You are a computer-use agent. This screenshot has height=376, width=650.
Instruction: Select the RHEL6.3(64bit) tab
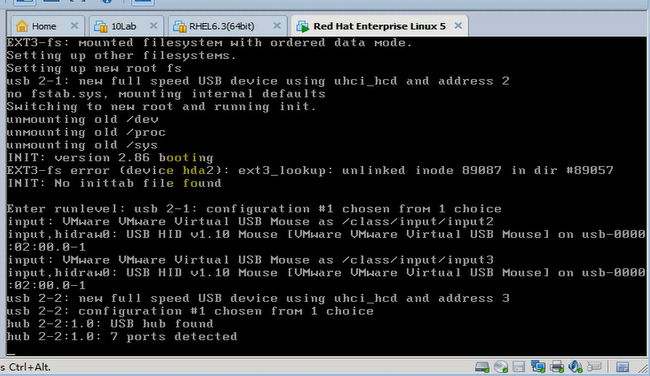point(227,26)
